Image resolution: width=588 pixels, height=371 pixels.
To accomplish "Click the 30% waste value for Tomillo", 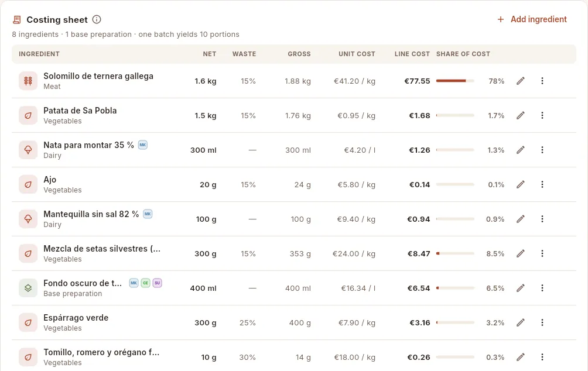I will [x=248, y=357].
